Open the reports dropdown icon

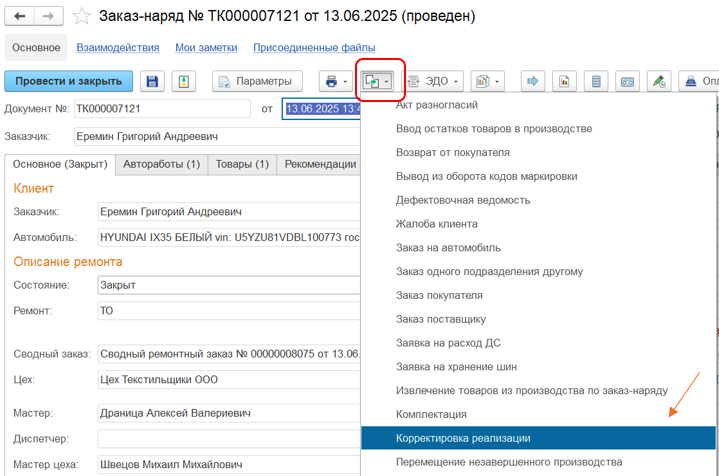point(487,81)
